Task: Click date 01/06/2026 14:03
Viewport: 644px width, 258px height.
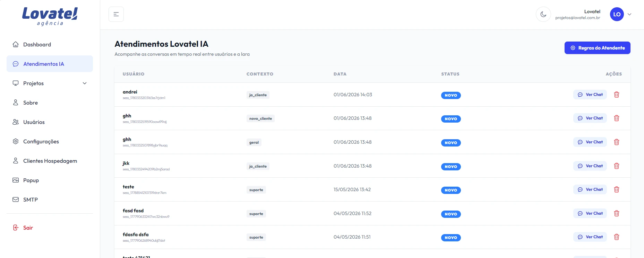Action: click(353, 95)
